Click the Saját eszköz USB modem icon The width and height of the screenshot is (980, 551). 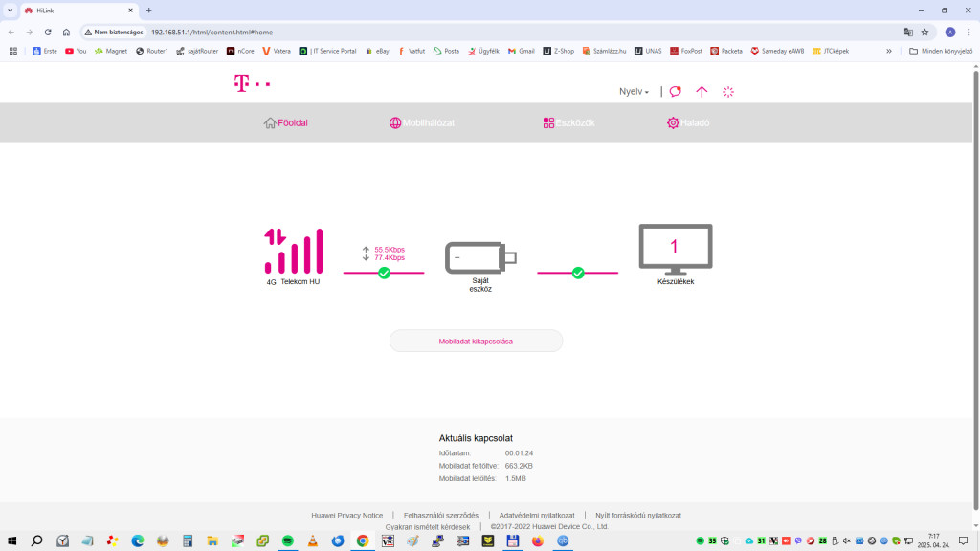point(480,257)
